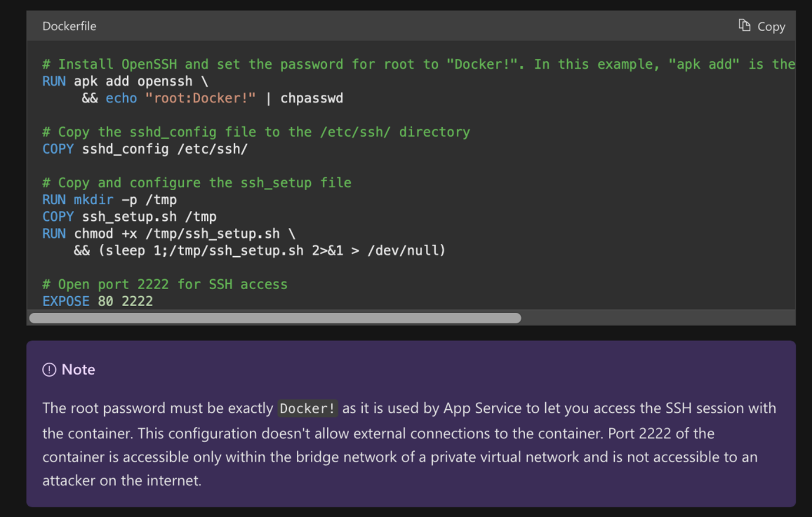This screenshot has height=517, width=812.
Task: Click the Copy button label text
Action: click(771, 26)
